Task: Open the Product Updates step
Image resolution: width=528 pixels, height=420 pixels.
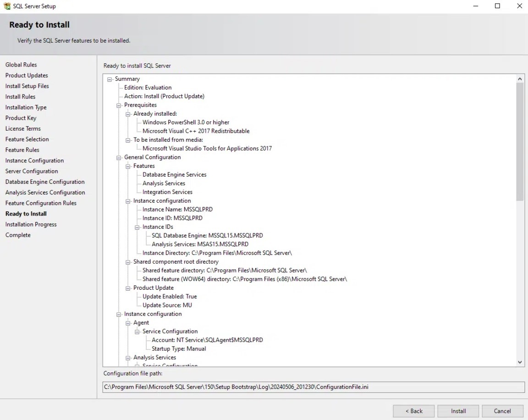Action: pyautogui.click(x=27, y=76)
